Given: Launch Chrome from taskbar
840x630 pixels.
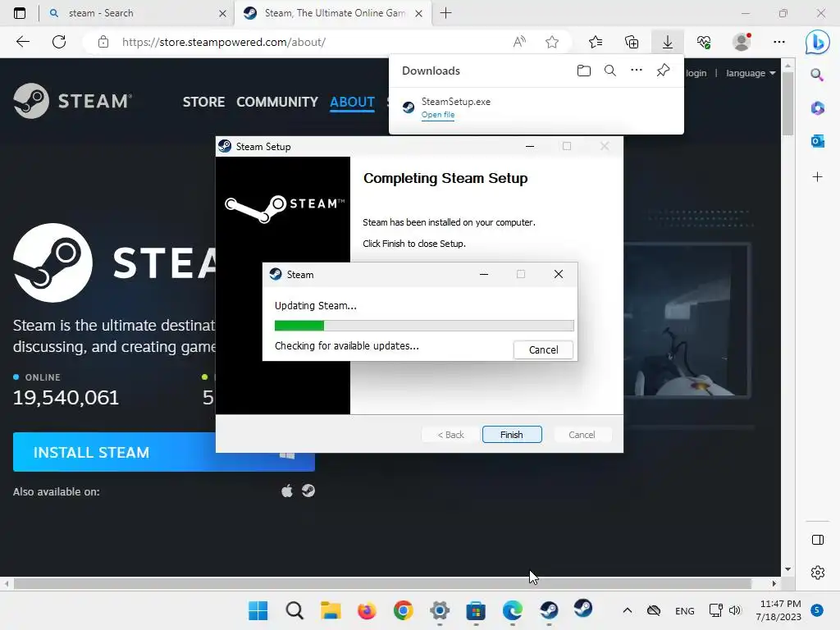Looking at the screenshot, I should (404, 610).
